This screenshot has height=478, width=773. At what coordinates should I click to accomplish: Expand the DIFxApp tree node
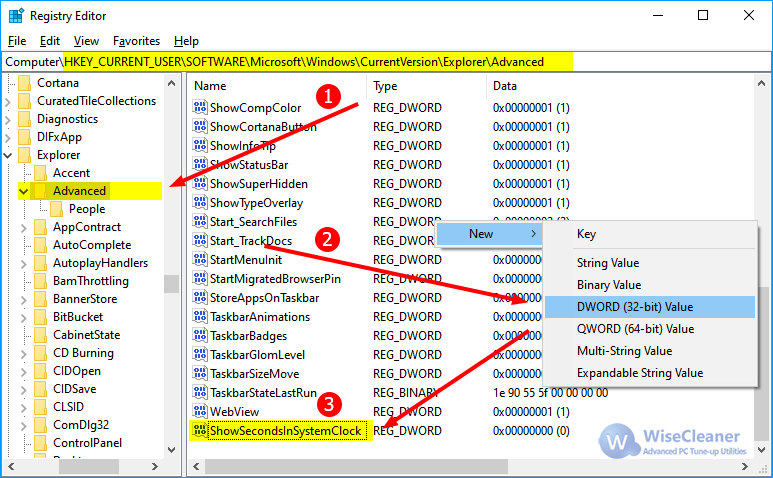click(8, 137)
